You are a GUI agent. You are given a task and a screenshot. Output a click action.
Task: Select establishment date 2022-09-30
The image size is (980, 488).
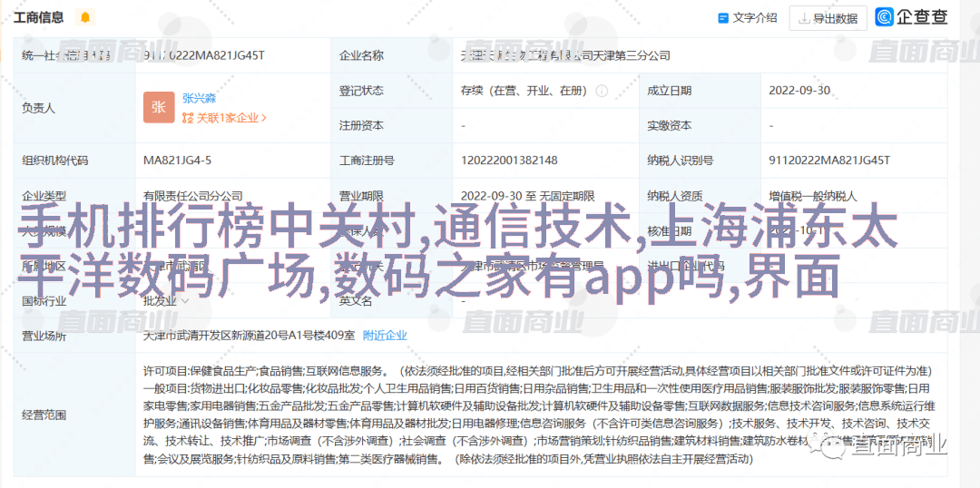pos(799,91)
